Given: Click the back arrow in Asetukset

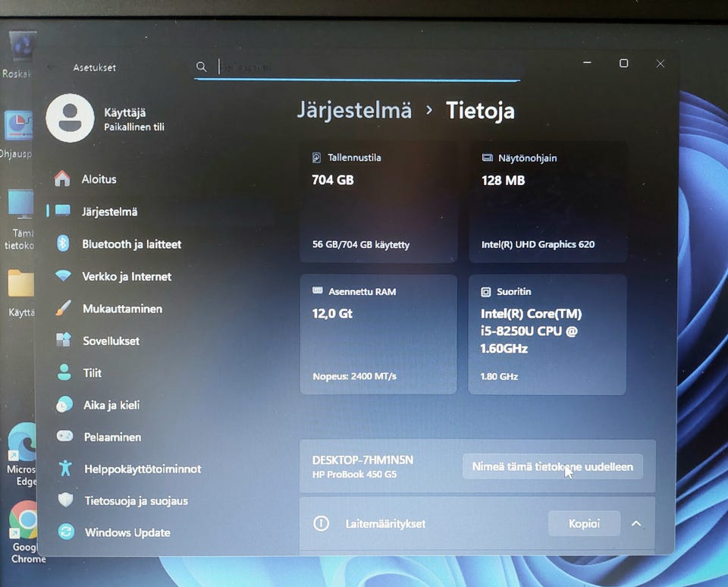Looking at the screenshot, I should tap(50, 67).
